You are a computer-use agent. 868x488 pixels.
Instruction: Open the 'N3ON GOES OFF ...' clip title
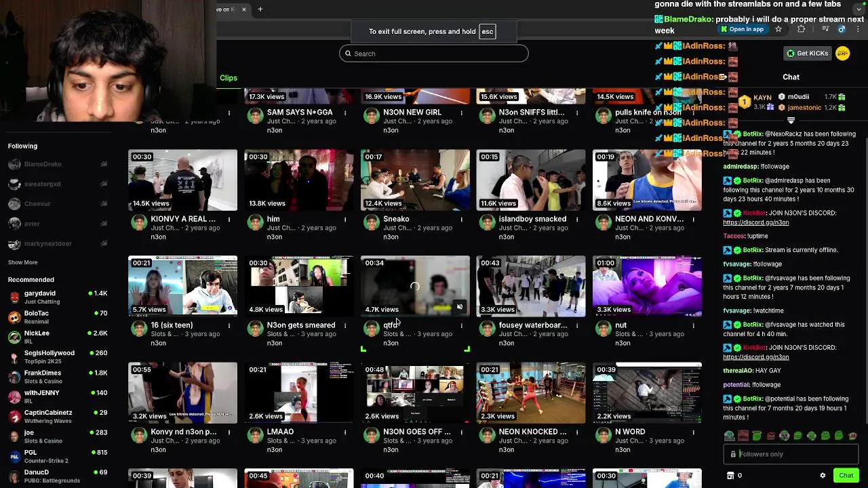(416, 432)
